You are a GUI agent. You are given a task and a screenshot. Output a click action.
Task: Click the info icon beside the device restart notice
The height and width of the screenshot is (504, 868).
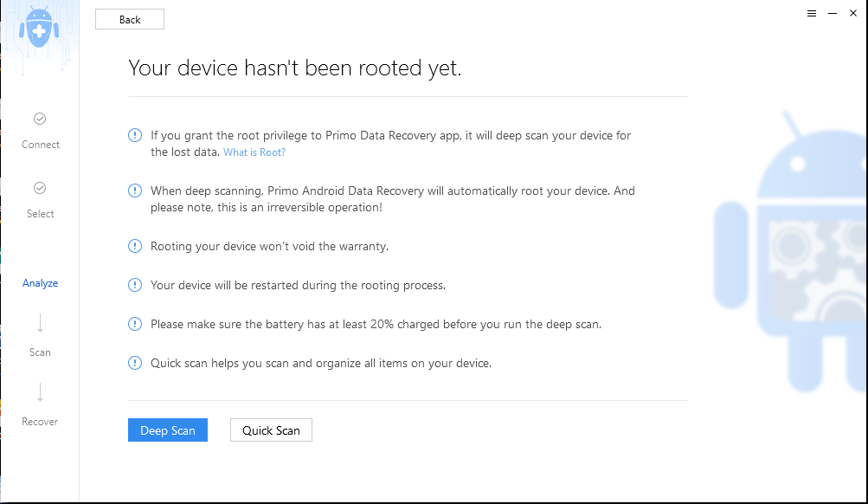click(134, 285)
